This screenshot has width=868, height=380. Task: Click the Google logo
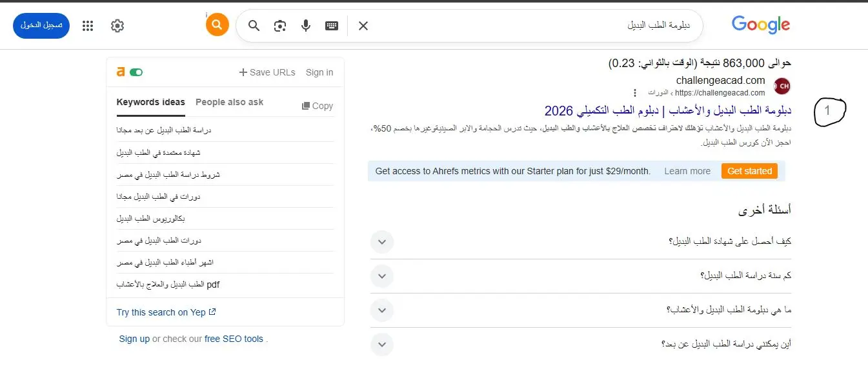pos(761,25)
